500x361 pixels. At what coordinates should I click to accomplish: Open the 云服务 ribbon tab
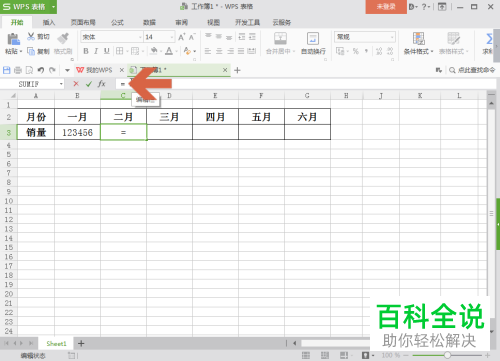point(282,22)
